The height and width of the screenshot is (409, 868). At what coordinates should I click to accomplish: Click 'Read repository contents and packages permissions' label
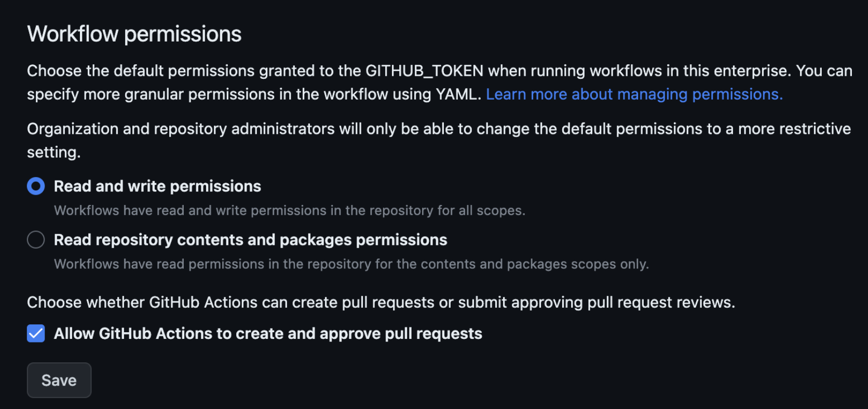[250, 239]
